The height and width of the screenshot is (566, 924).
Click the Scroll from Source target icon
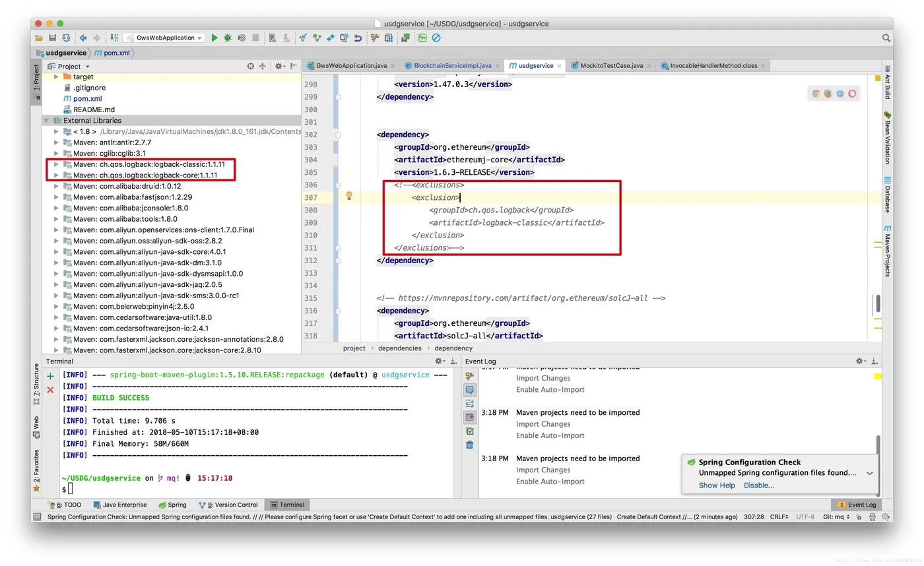251,66
